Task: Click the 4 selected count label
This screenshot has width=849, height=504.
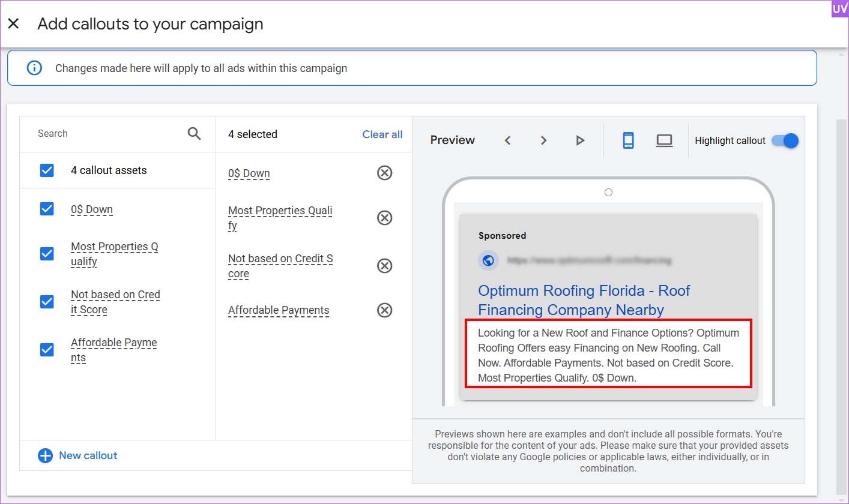Action: pos(253,134)
